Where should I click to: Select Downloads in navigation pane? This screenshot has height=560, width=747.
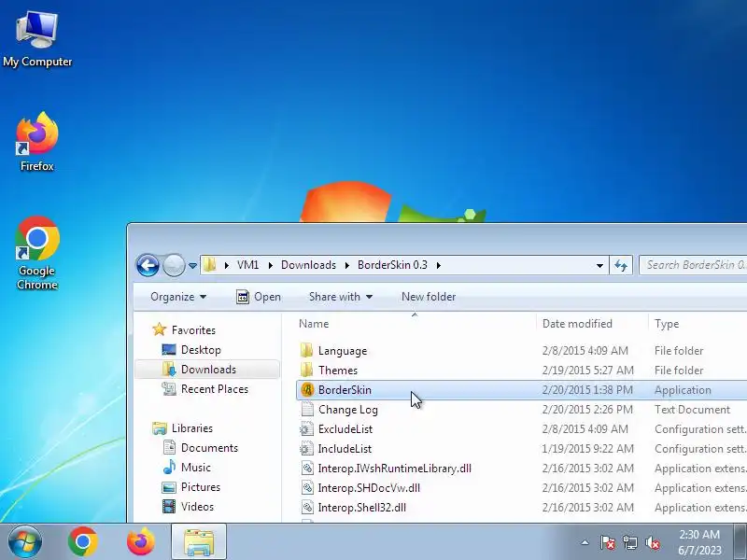point(207,370)
